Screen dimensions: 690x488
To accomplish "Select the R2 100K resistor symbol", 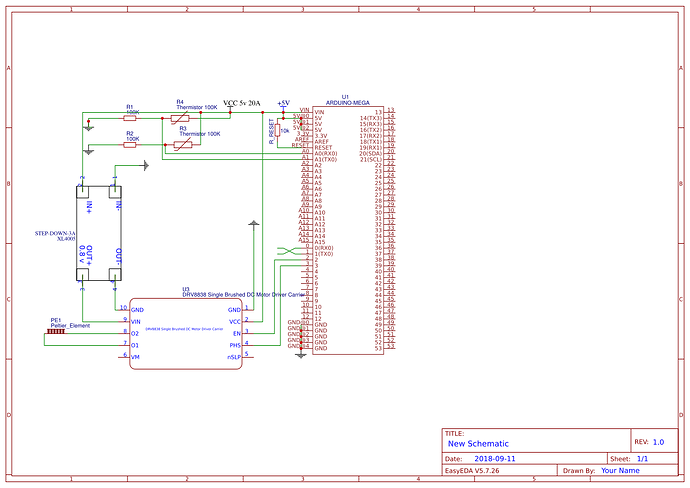I will (x=130, y=144).
